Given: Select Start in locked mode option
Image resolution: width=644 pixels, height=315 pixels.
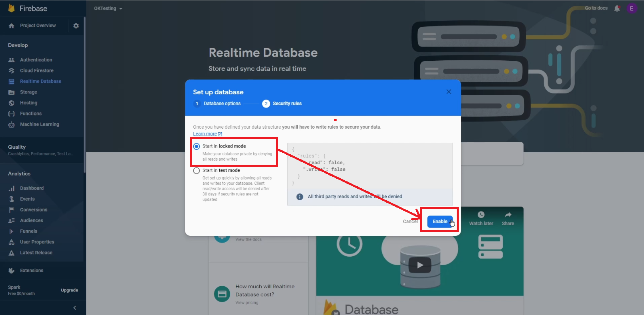Looking at the screenshot, I should 197,147.
